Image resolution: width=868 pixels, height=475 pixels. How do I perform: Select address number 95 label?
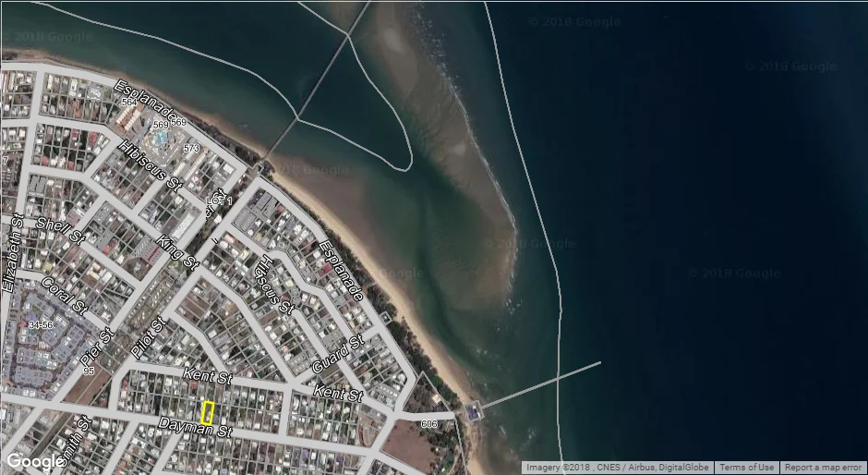[89, 371]
